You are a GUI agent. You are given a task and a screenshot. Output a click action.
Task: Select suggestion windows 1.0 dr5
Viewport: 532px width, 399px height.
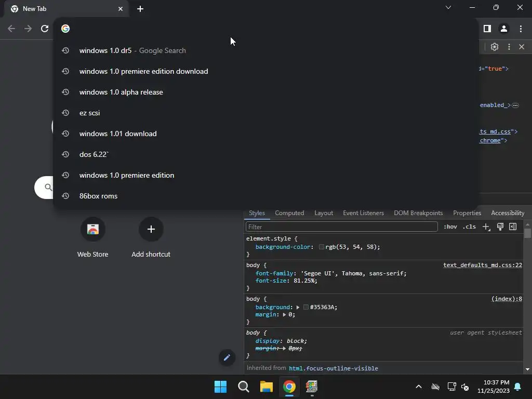click(265, 50)
